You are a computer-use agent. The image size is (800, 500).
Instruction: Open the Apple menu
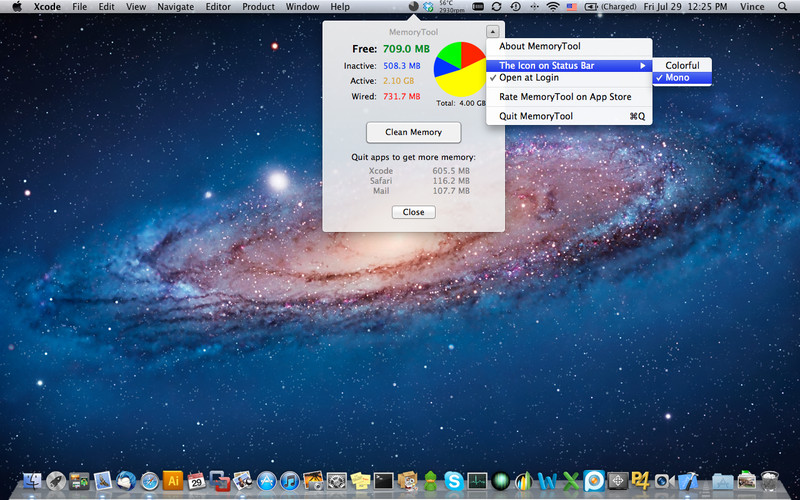pyautogui.click(x=17, y=7)
